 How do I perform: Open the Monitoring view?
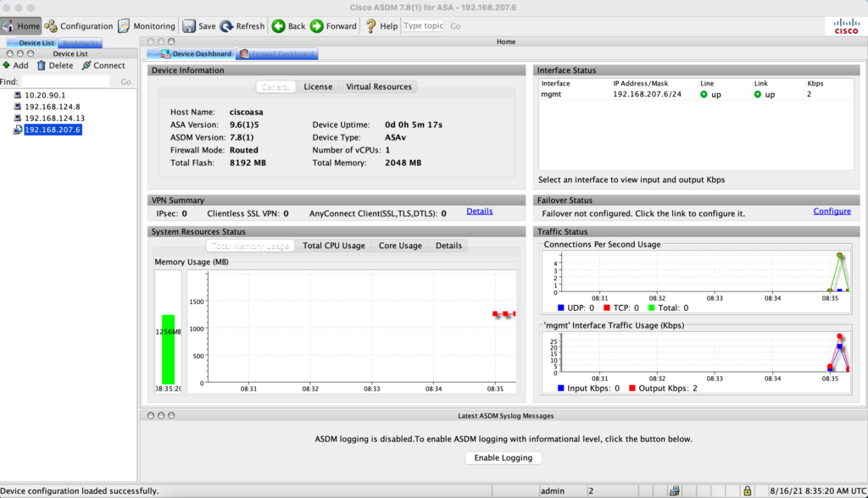pyautogui.click(x=147, y=26)
